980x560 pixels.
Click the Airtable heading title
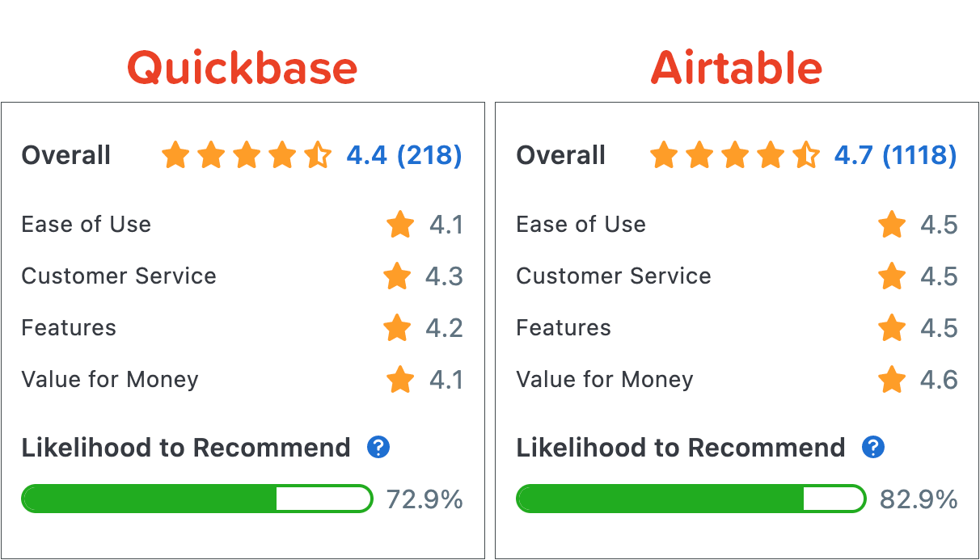click(x=737, y=68)
